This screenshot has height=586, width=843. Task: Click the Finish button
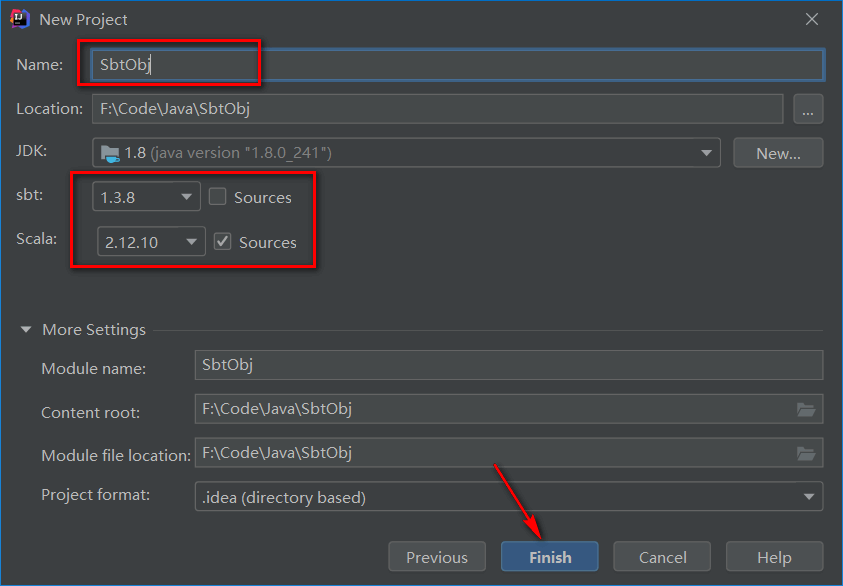coord(549,557)
